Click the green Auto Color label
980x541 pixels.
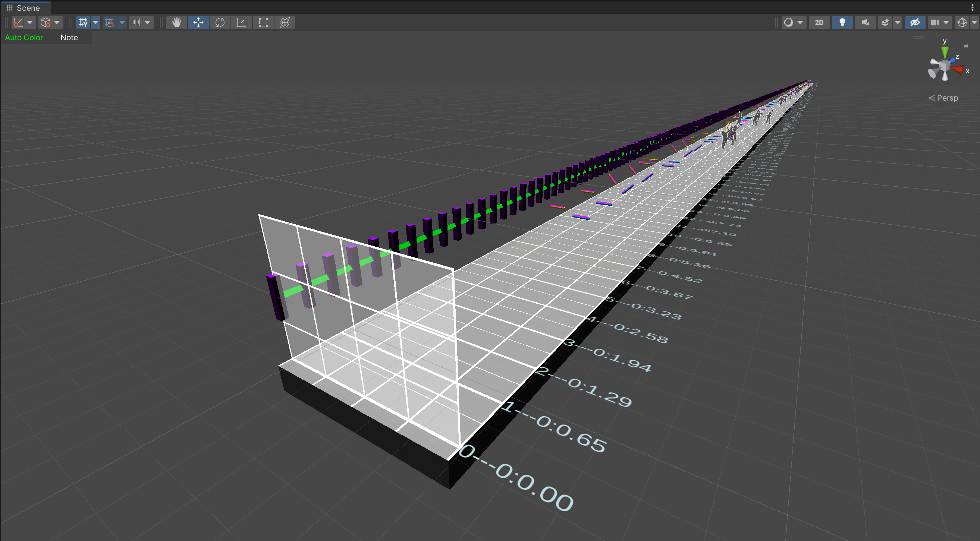click(x=24, y=37)
